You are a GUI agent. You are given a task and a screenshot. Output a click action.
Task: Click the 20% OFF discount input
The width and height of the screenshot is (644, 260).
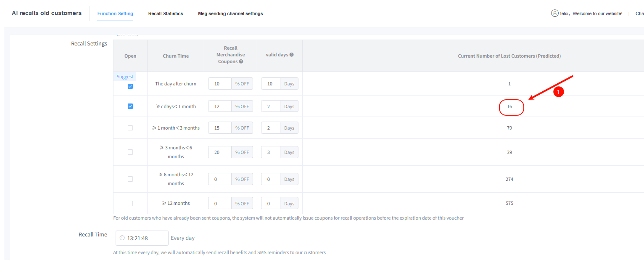219,152
